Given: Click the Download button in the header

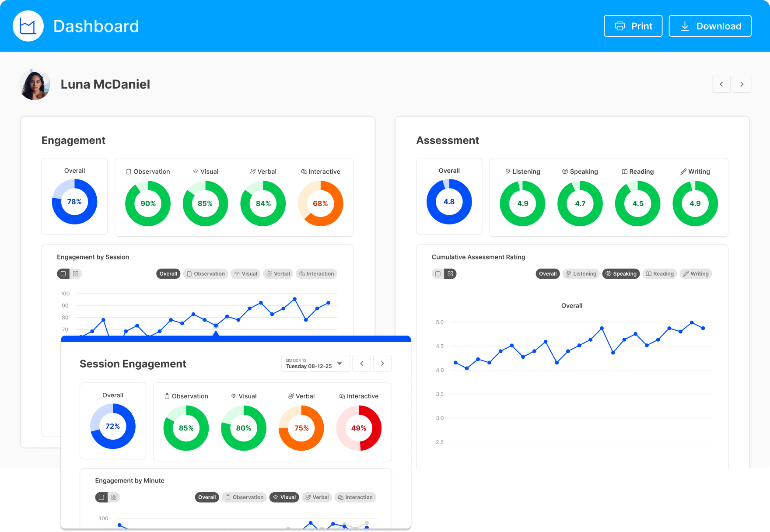Looking at the screenshot, I should tap(710, 26).
